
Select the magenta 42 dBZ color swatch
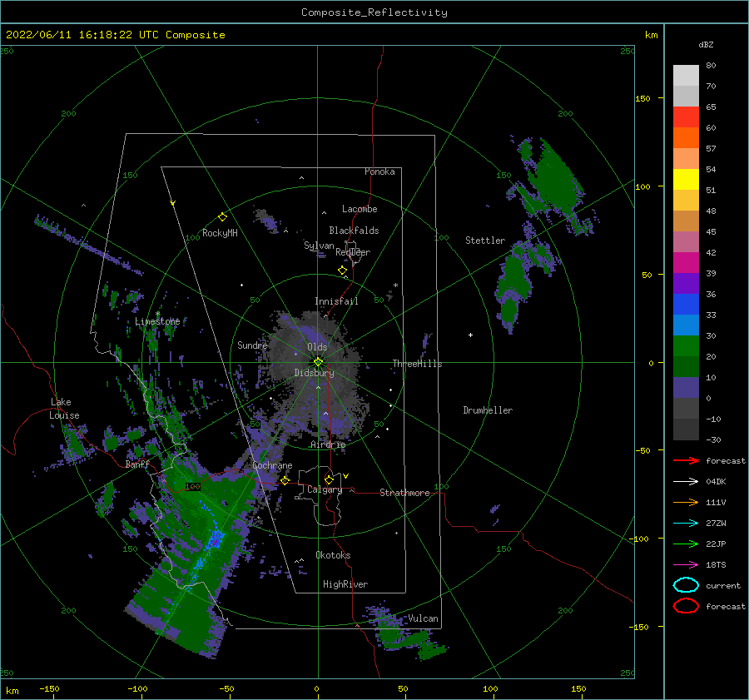coord(686,262)
